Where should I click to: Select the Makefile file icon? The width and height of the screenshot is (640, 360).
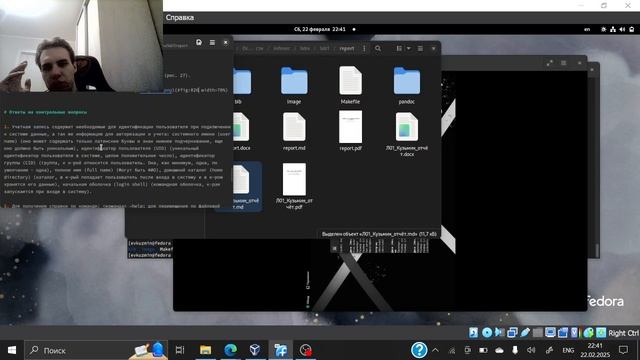(x=350, y=80)
